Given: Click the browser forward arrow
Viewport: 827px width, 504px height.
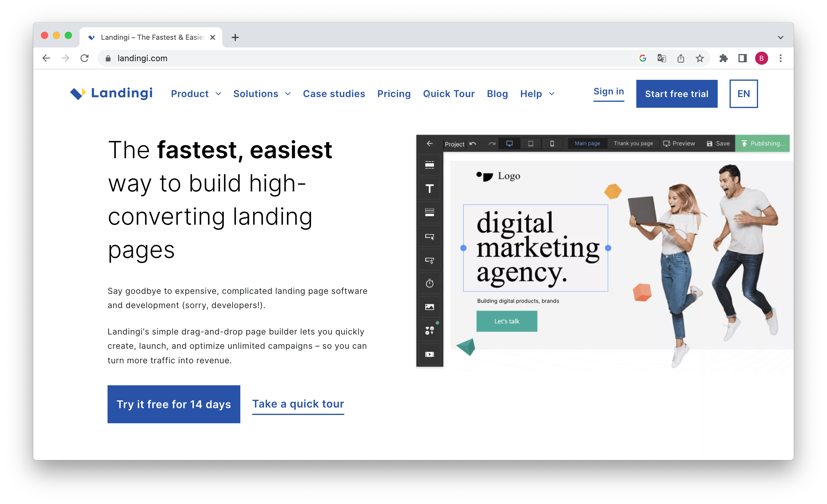Looking at the screenshot, I should 65,58.
